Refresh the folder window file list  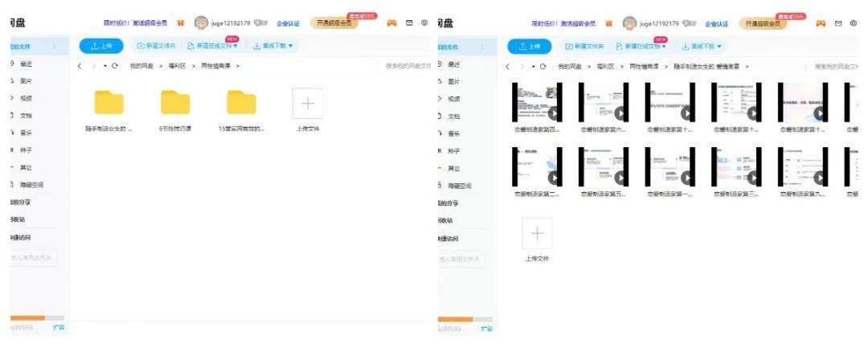115,66
